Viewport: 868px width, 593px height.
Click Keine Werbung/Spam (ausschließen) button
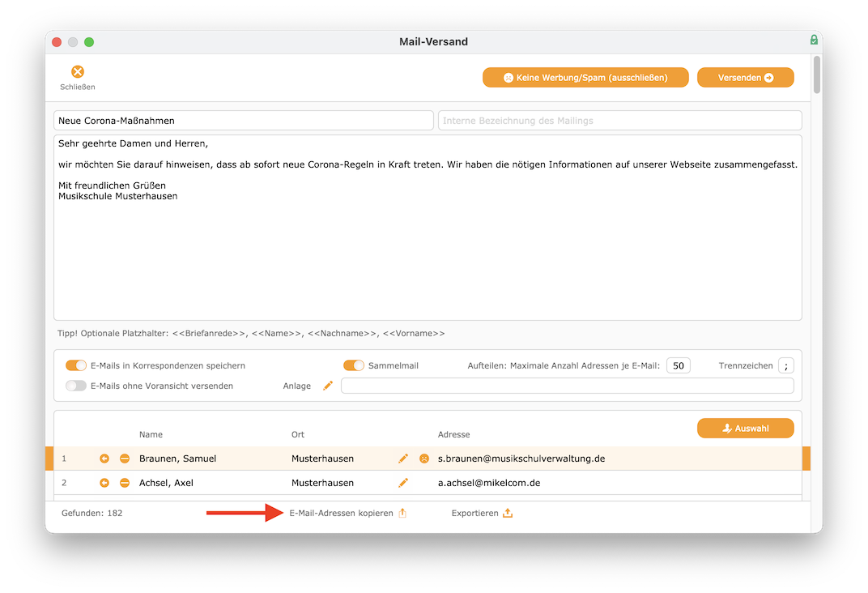pyautogui.click(x=585, y=78)
